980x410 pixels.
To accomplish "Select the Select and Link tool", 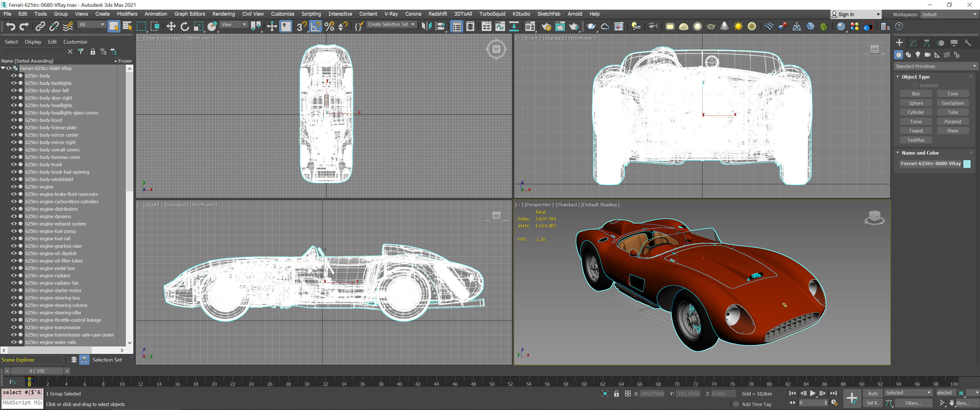I will (x=40, y=26).
